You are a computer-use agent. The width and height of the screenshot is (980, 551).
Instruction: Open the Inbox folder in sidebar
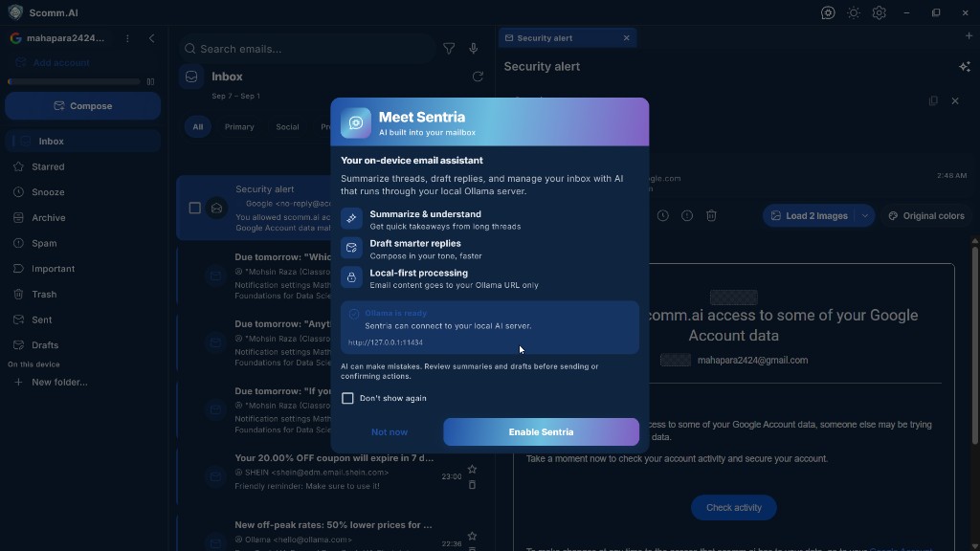82,142
